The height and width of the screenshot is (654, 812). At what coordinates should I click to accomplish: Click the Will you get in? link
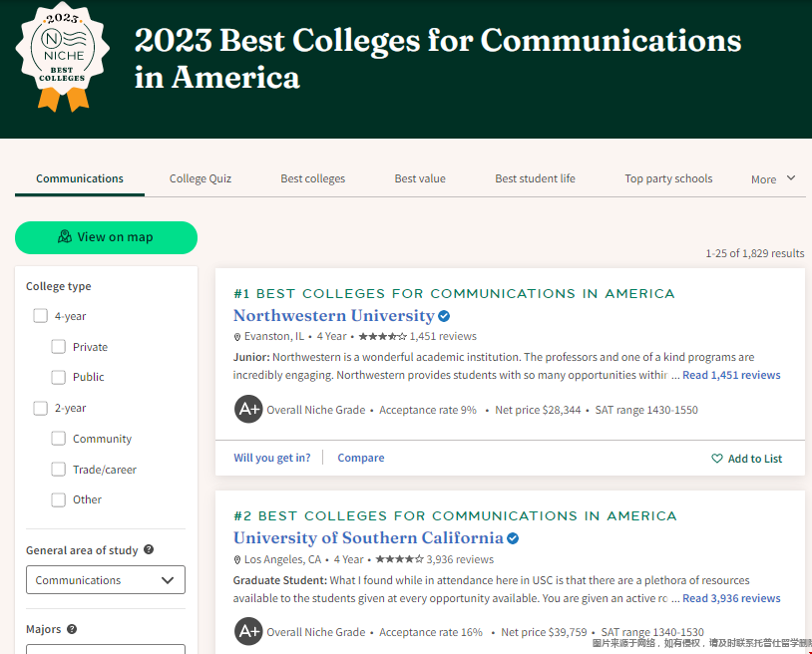[x=271, y=458]
